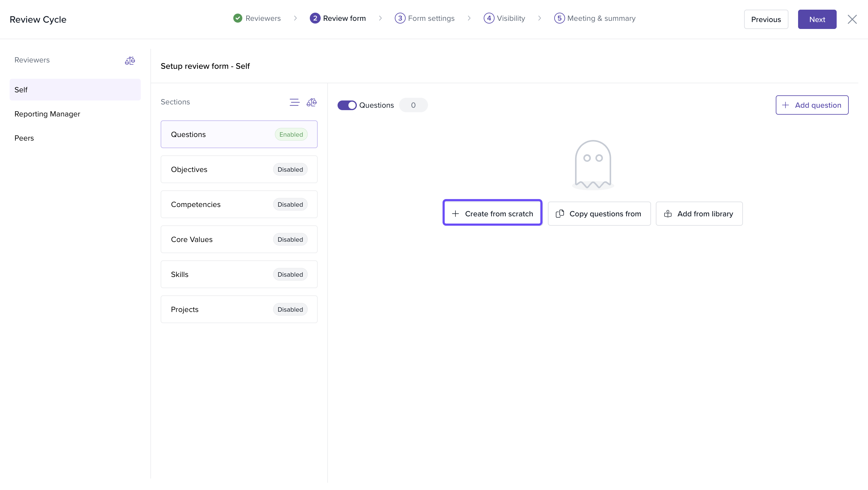Click the balance scale icon beside Sections

click(x=311, y=102)
